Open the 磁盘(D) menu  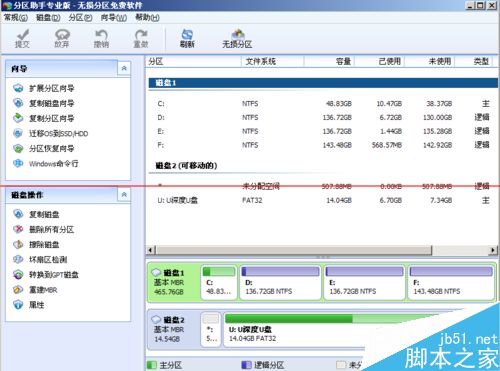[x=48, y=17]
